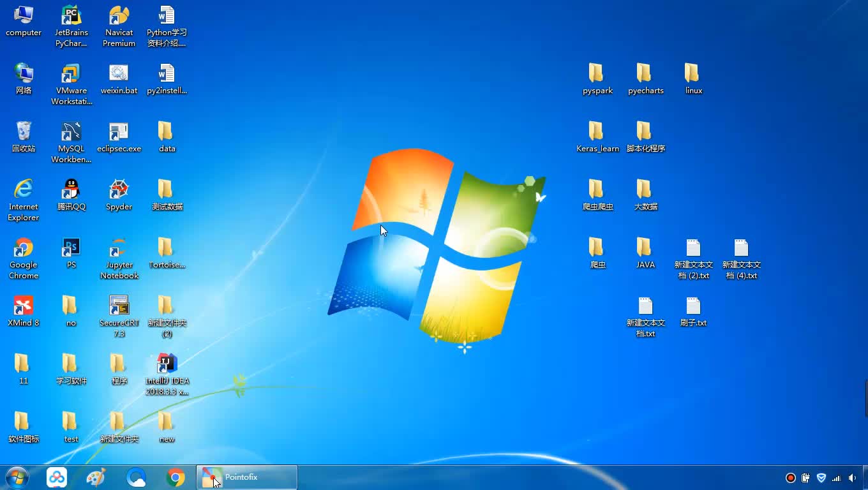The height and width of the screenshot is (490, 868).
Task: Click the Photoshop PS shortcut
Action: tap(71, 248)
